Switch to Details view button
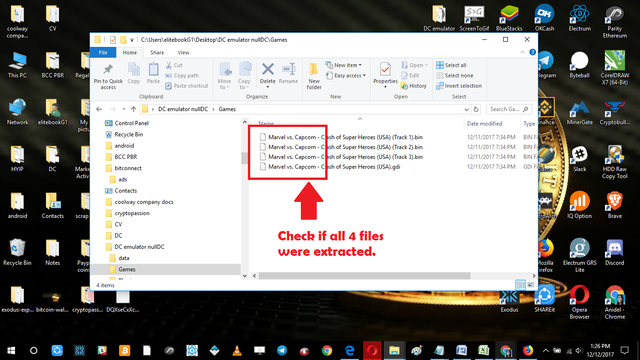The image size is (640, 360). point(520,285)
